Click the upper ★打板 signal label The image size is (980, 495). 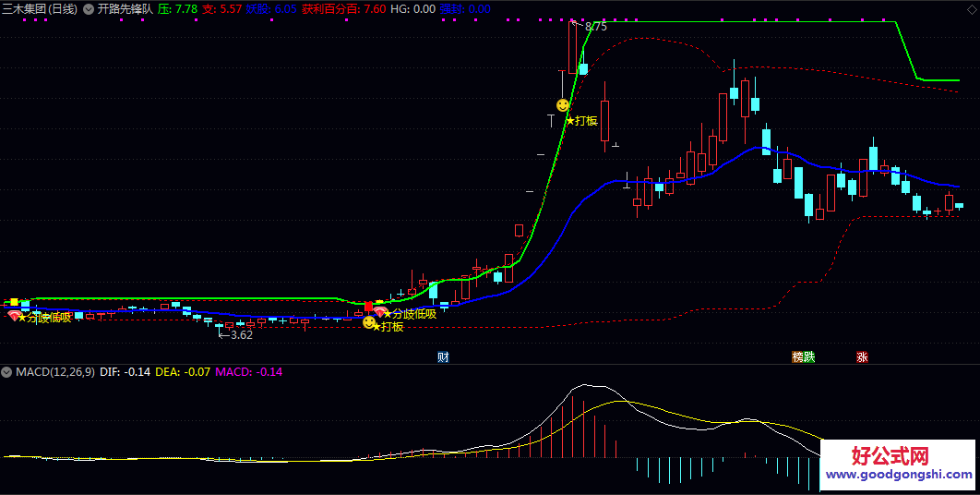pos(582,120)
